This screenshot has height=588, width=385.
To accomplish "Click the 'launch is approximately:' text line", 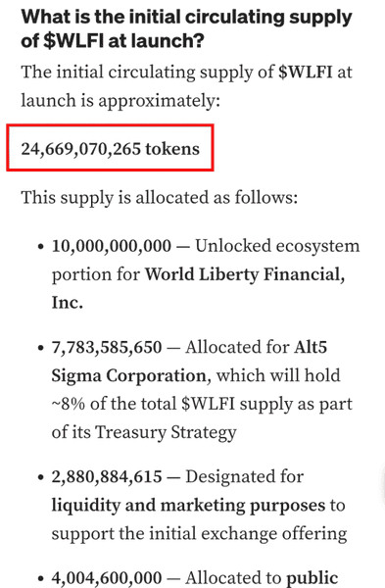I will pyautogui.click(x=120, y=101).
